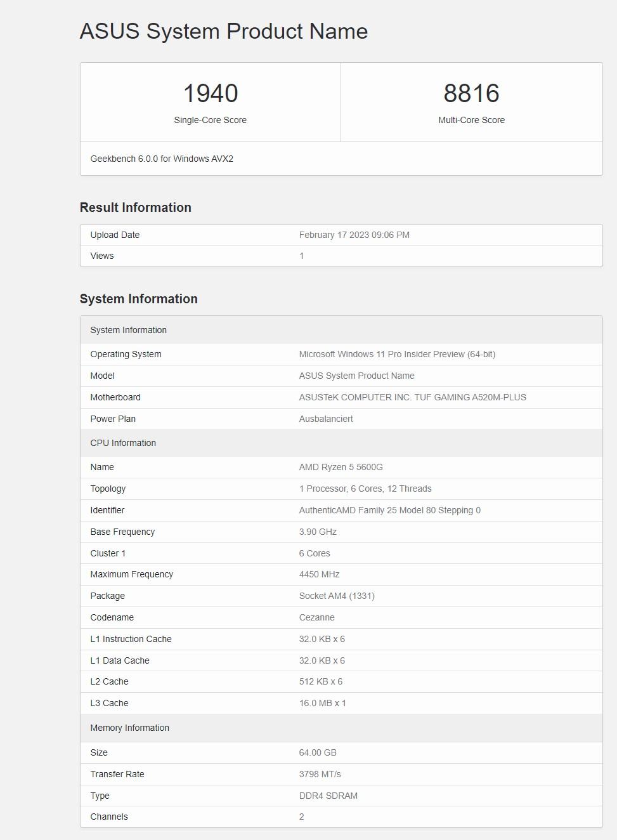Viewport: 617px width, 840px height.
Task: Click the Channels label
Action: click(x=109, y=817)
